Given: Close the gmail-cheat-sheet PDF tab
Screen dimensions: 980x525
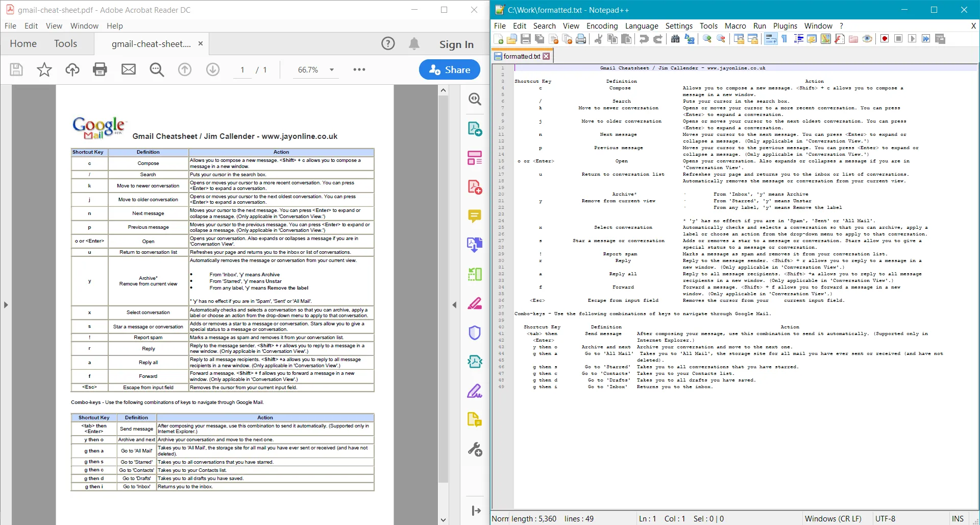Looking at the screenshot, I should point(201,43).
